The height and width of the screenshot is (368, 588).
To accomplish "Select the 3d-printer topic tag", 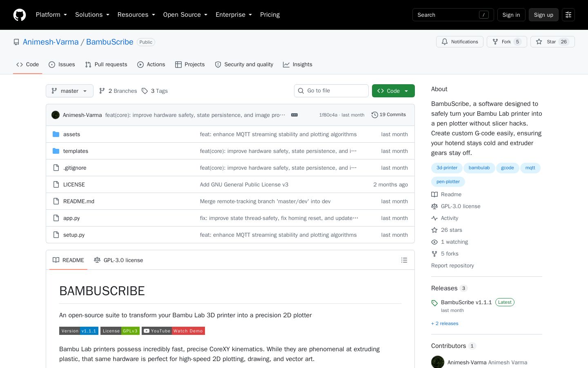I will [x=447, y=168].
